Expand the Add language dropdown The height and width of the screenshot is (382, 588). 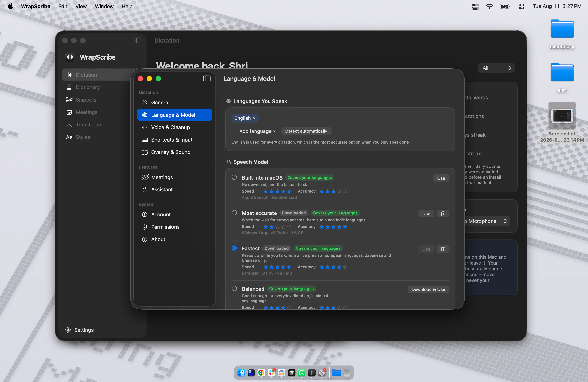(x=254, y=131)
